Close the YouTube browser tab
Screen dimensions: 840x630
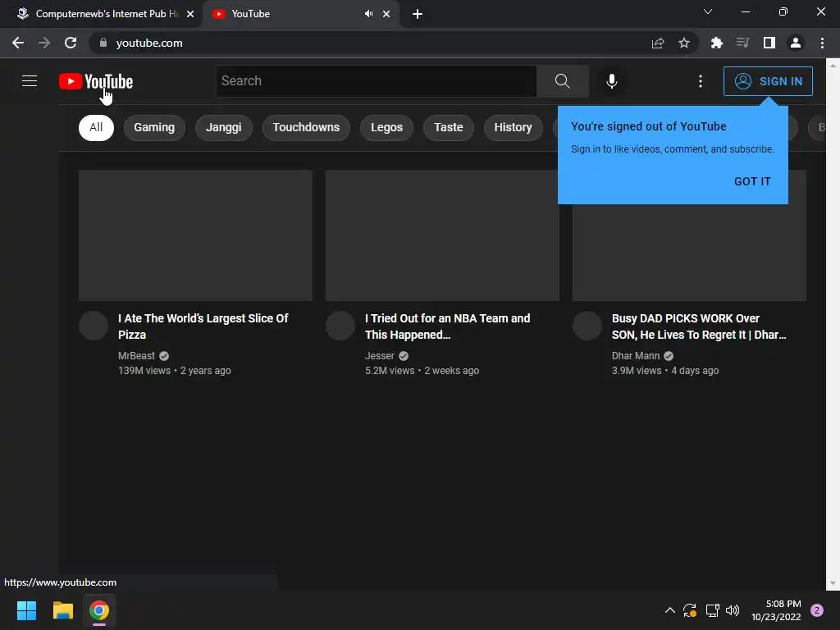[386, 14]
